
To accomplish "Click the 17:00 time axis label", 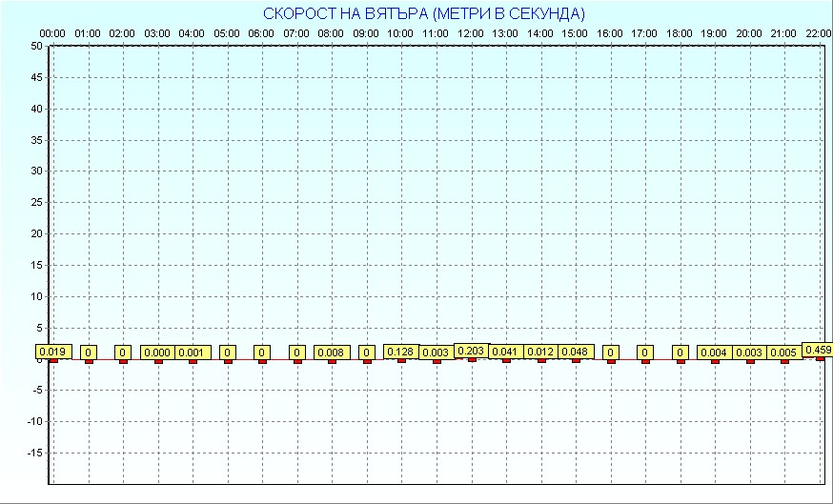I will click(644, 34).
